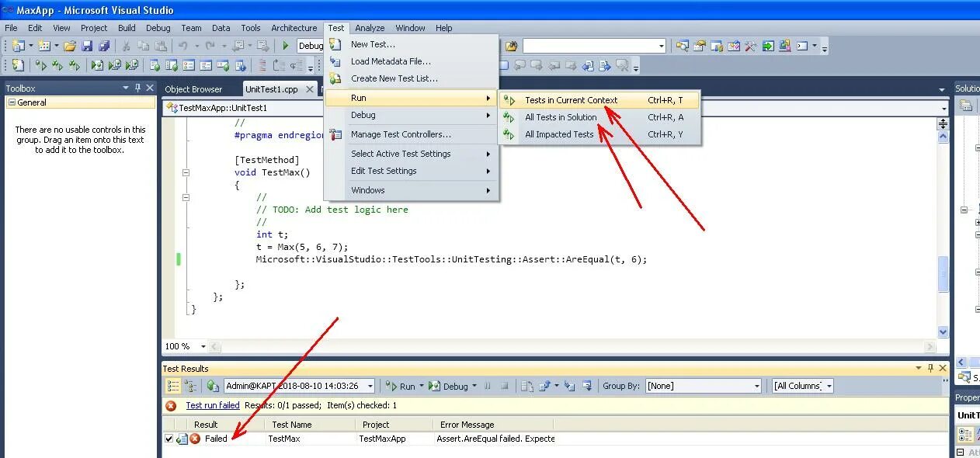Switch to the Object Browser tab
This screenshot has width=980, height=458.
click(x=193, y=89)
